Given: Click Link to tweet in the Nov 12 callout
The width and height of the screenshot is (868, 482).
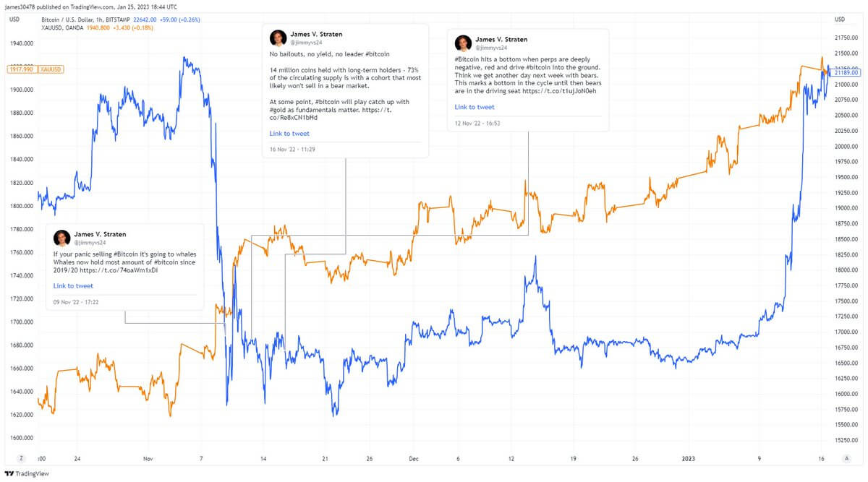Looking at the screenshot, I should pyautogui.click(x=474, y=106).
